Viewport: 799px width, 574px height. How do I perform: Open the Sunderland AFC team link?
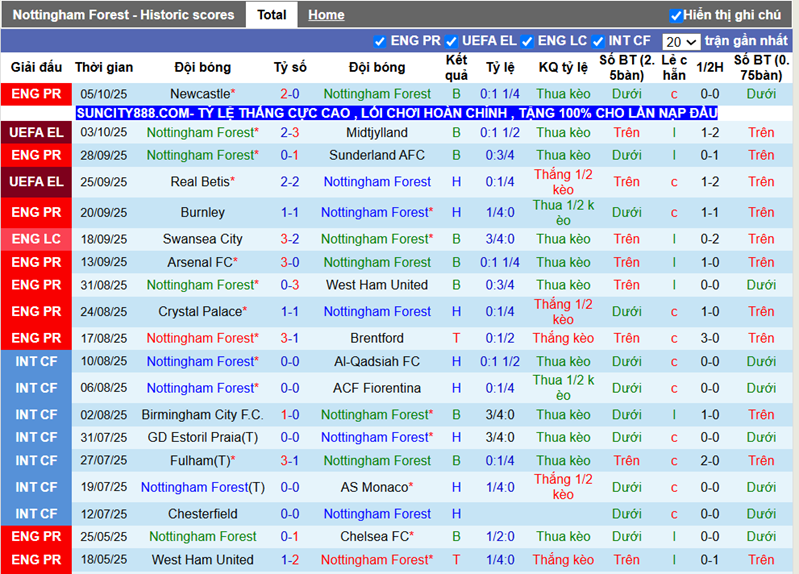[377, 155]
